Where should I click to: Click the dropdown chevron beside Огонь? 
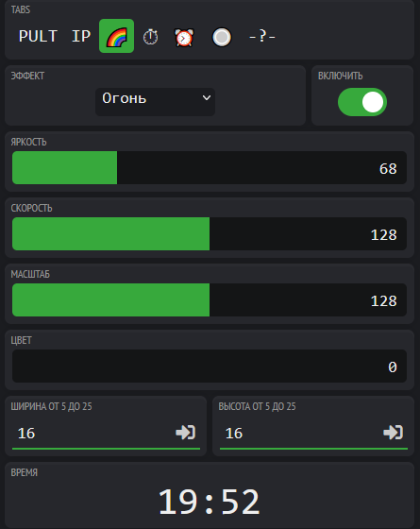point(207,98)
